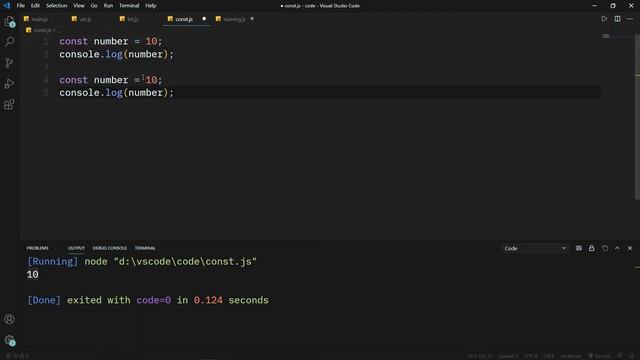Open the Search view in activity bar
This screenshot has width=640, height=360.
click(x=9, y=42)
